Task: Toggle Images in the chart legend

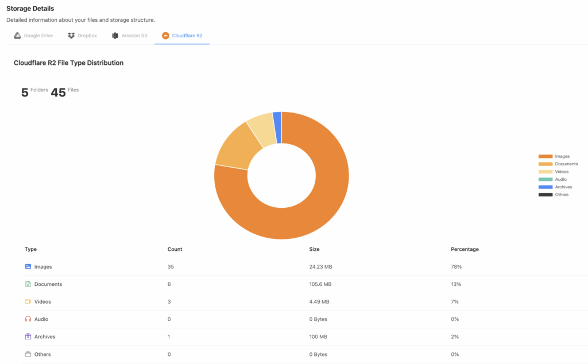Action: (x=554, y=156)
